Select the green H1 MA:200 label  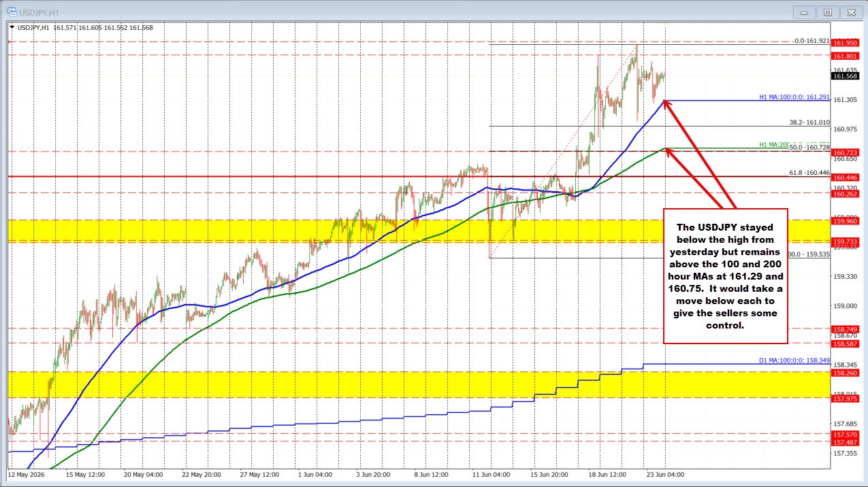click(x=773, y=144)
